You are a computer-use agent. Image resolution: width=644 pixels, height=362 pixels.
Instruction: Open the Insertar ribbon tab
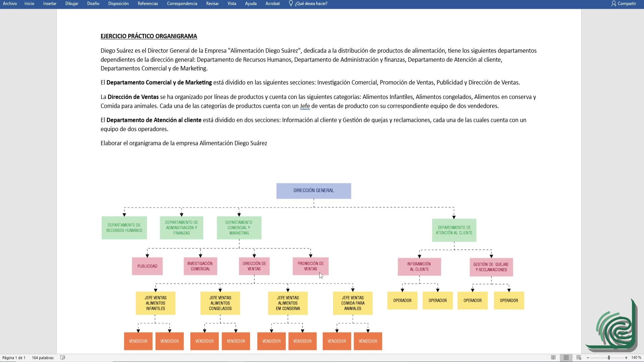coord(50,3)
